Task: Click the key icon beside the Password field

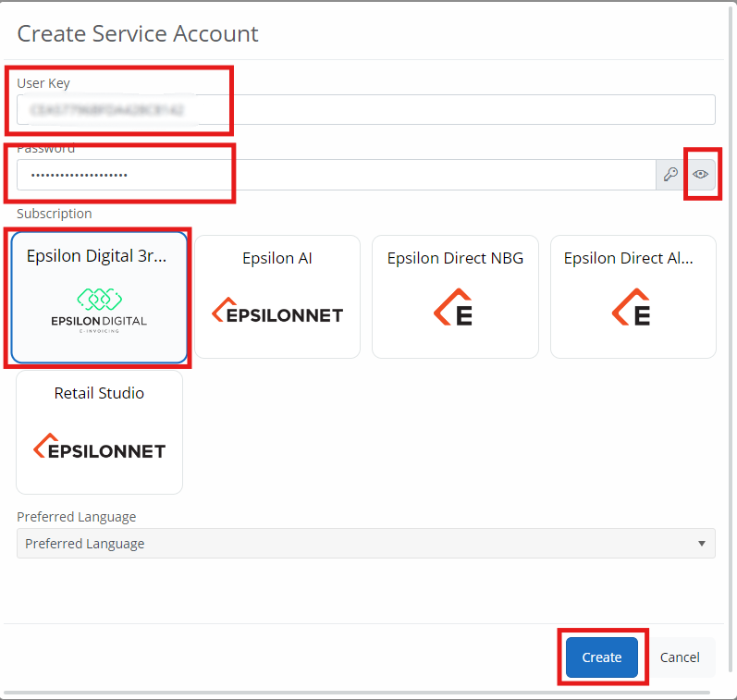Action: [x=670, y=175]
